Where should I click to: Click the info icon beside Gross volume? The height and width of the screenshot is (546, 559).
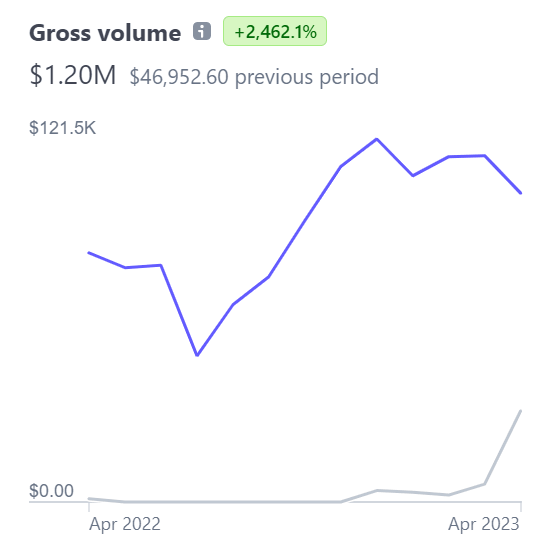click(x=202, y=31)
